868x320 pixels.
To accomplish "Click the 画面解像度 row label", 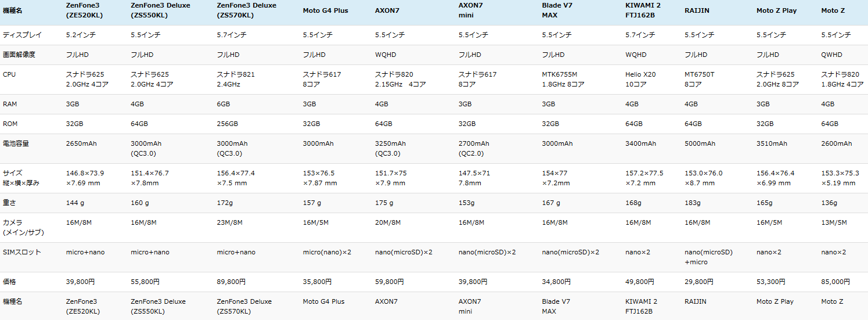I will pyautogui.click(x=19, y=55).
